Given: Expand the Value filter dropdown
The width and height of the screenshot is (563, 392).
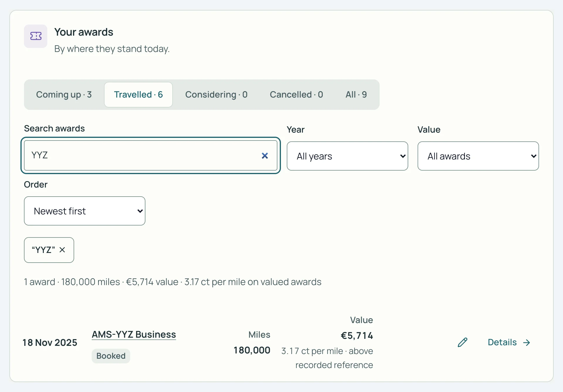Looking at the screenshot, I should point(478,156).
